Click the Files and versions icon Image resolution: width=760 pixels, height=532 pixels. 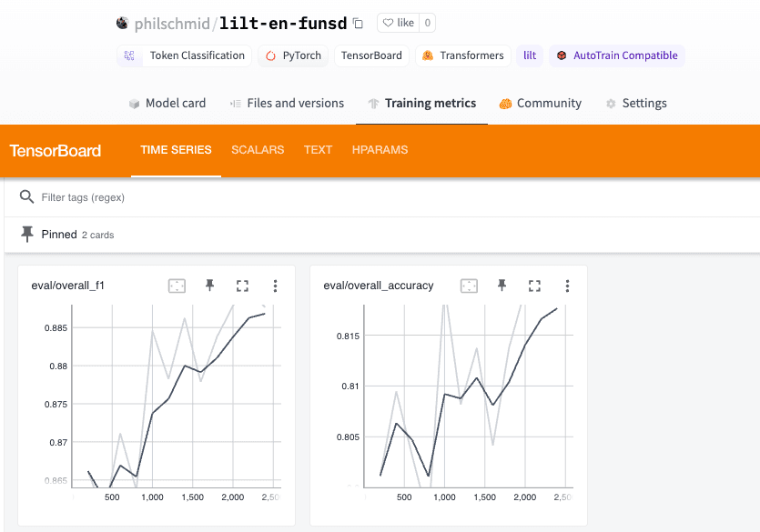click(x=236, y=104)
